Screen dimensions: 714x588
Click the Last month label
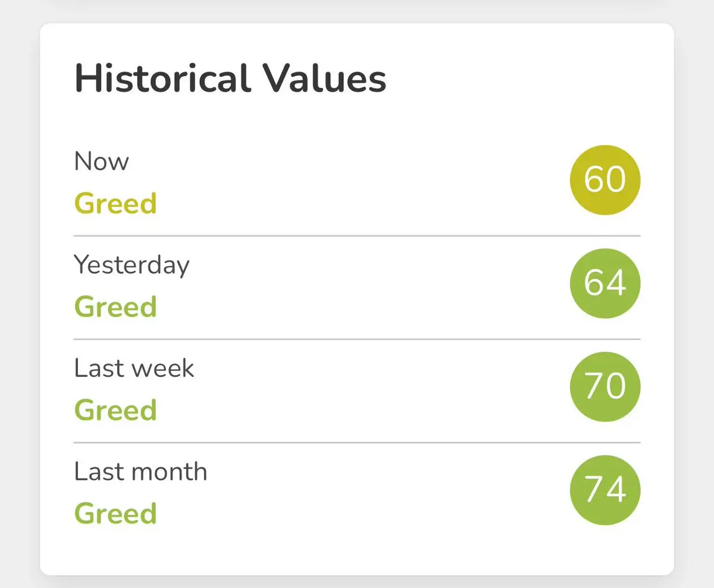click(140, 472)
